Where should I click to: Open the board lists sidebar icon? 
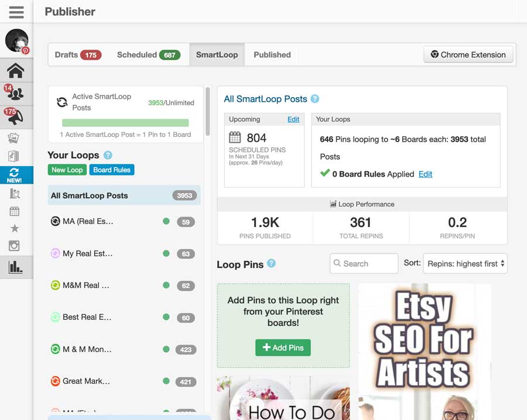point(13,156)
